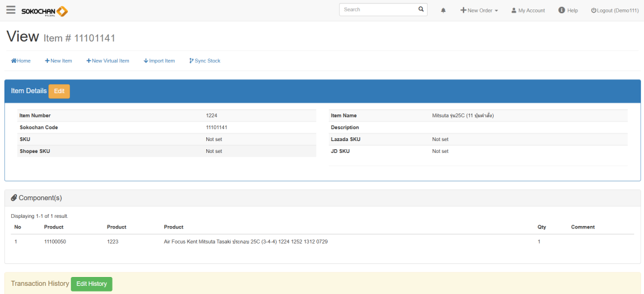Click the Comment column header
The height and width of the screenshot is (294, 644).
coord(582,227)
